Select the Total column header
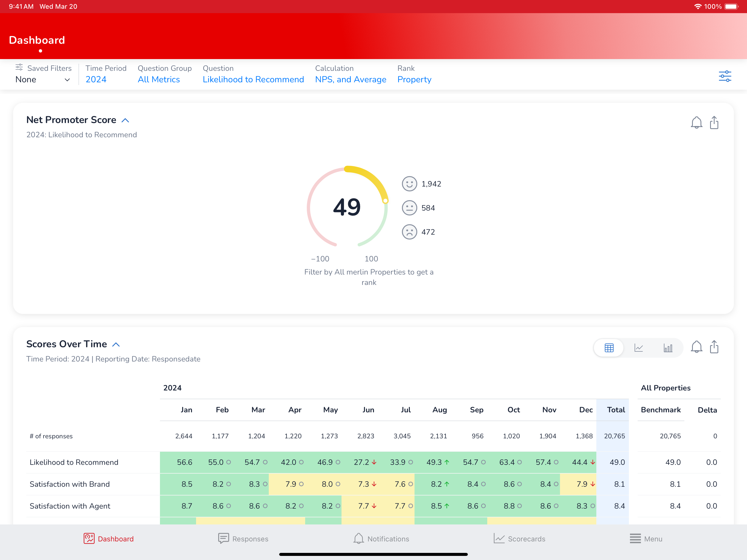The height and width of the screenshot is (560, 747). [x=615, y=410]
